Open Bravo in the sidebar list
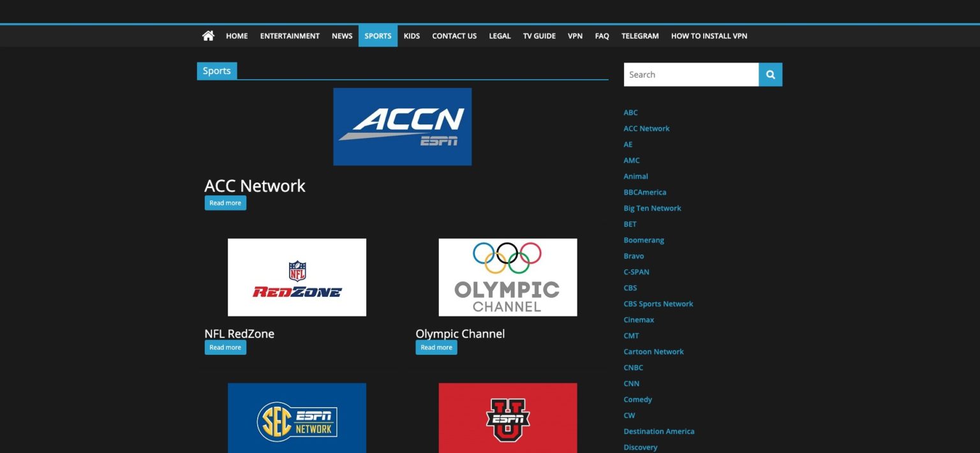Screen dimensions: 980x453 point(634,256)
